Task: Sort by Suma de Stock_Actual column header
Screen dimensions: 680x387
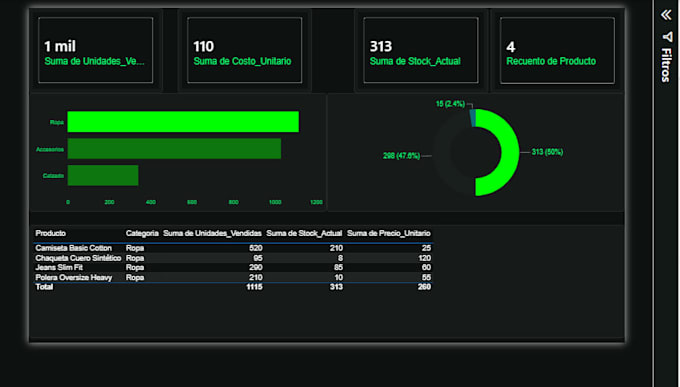Action: (304, 233)
